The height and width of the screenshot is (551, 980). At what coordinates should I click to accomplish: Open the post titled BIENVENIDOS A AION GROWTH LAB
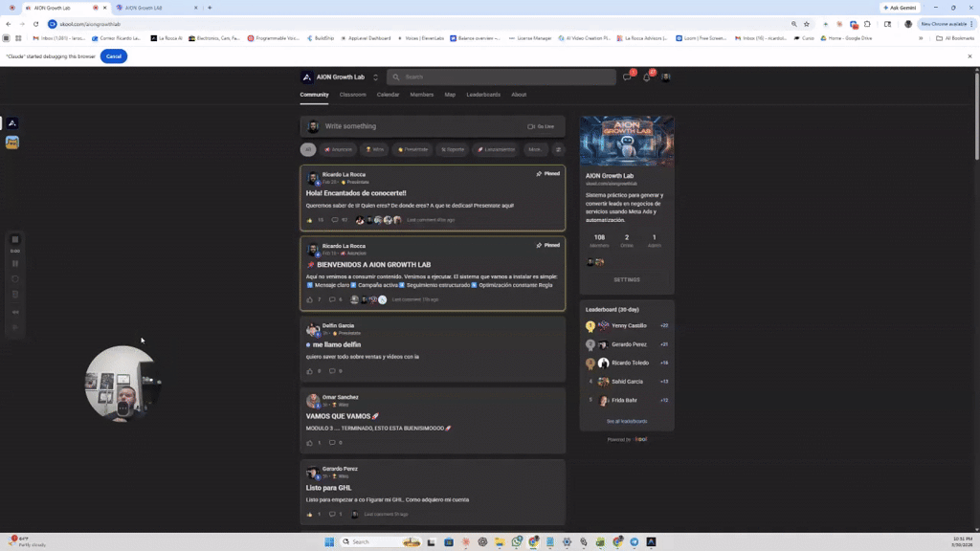pyautogui.click(x=374, y=264)
